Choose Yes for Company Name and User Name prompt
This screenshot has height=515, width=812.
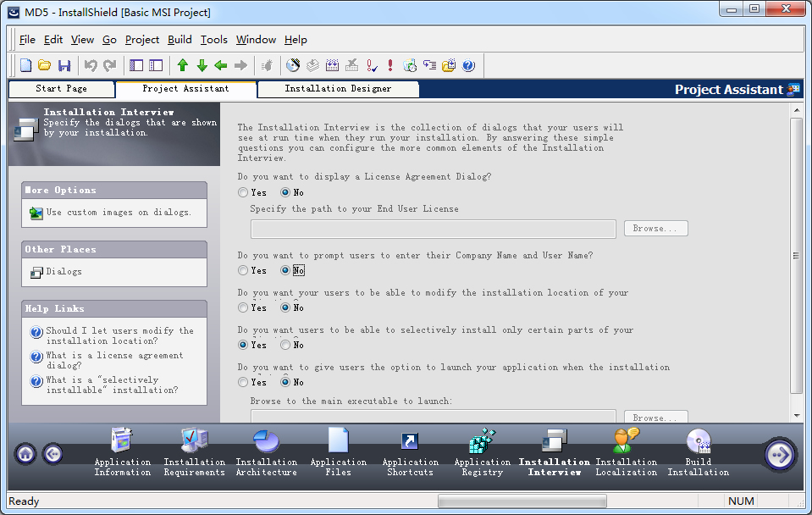pos(252,270)
